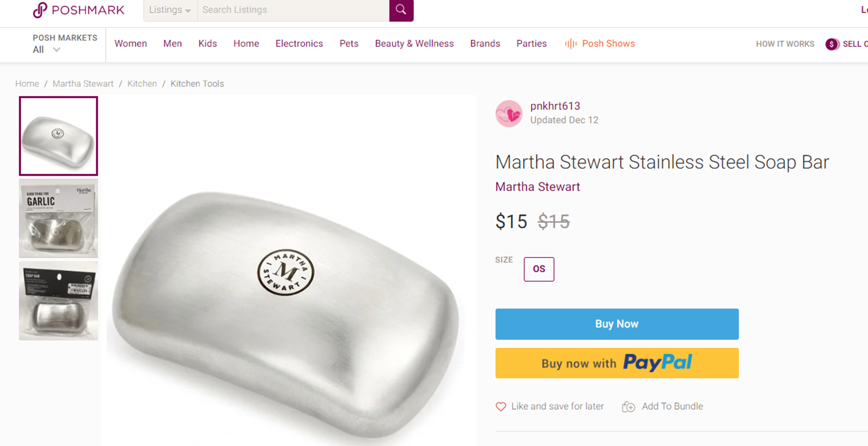Expand the Posh Markets All dropdown
Viewport: 868px width, 446px height.
[47, 50]
